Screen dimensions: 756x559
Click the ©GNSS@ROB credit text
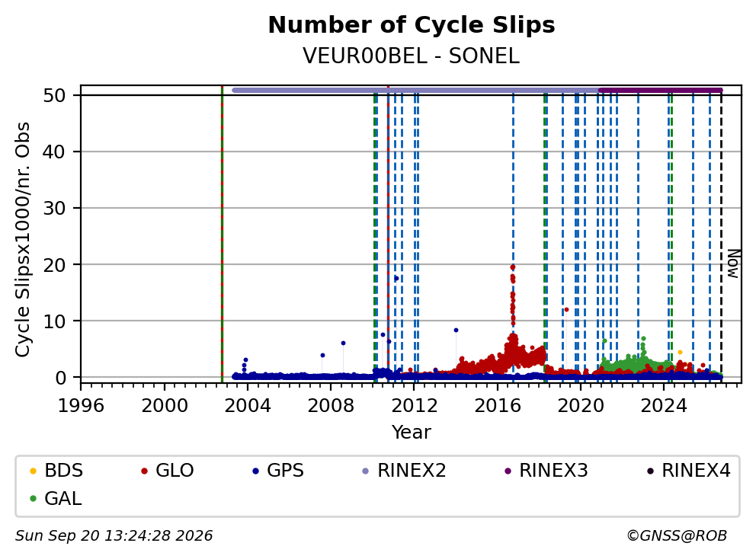pos(677,536)
